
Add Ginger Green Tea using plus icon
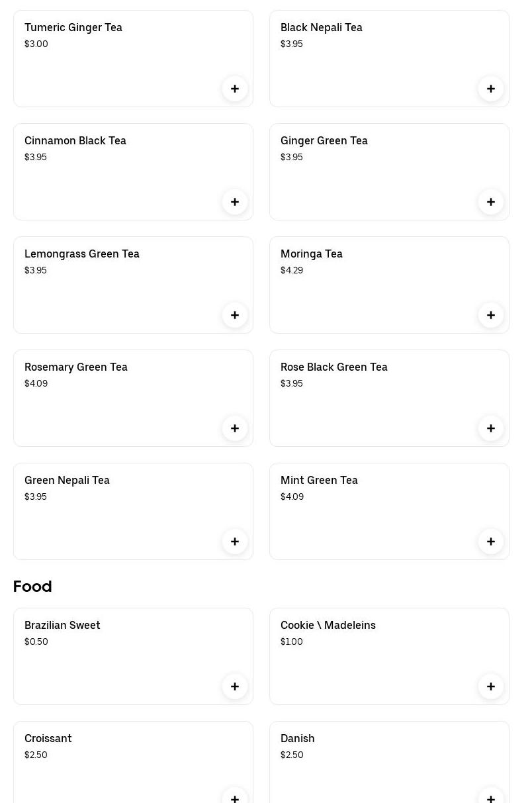491,202
